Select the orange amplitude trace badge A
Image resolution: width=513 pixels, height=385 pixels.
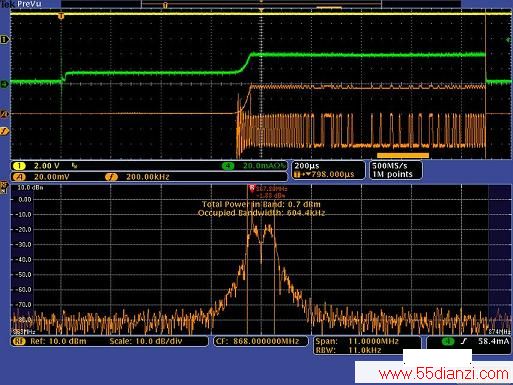pos(19,177)
